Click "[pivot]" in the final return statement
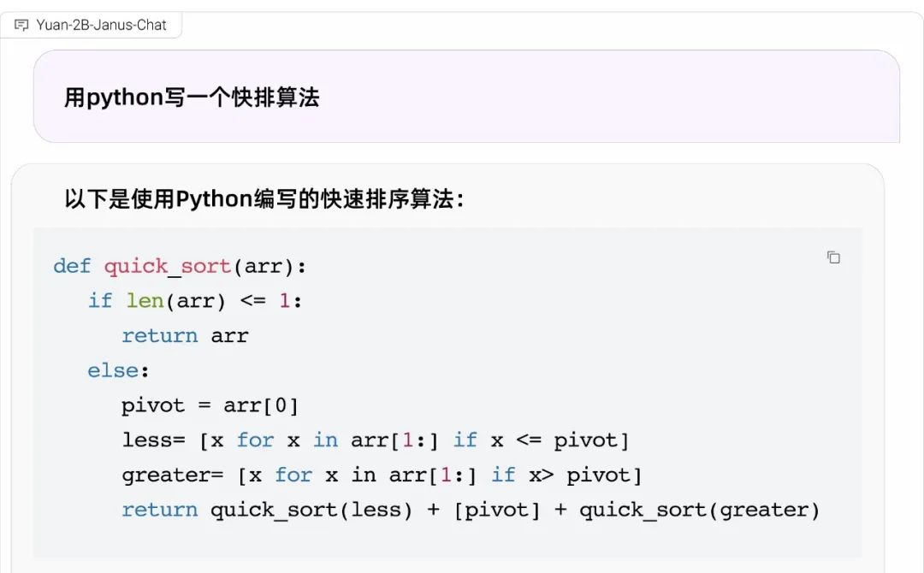 (497, 511)
